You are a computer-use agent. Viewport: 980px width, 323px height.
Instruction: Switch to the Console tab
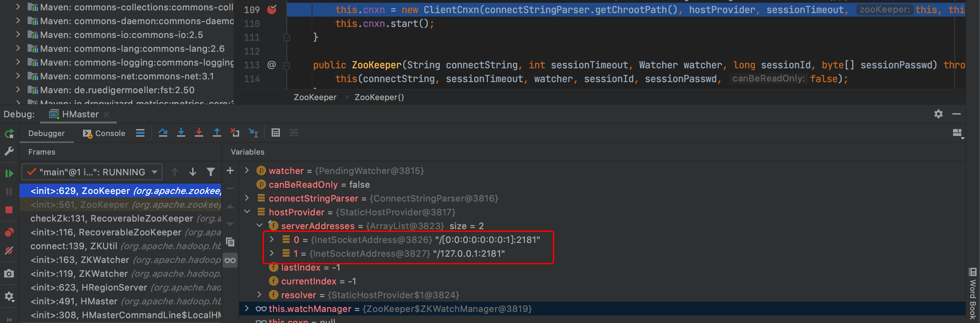[104, 134]
